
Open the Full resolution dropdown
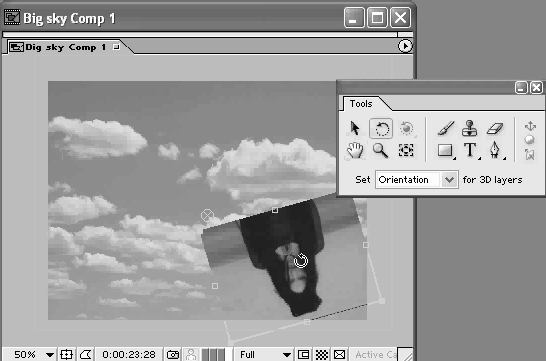[265, 354]
